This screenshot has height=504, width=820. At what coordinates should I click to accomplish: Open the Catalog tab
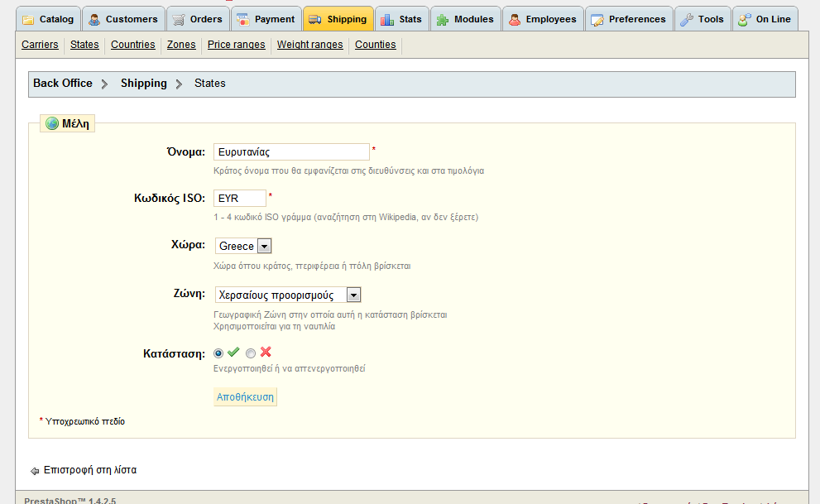pos(49,19)
